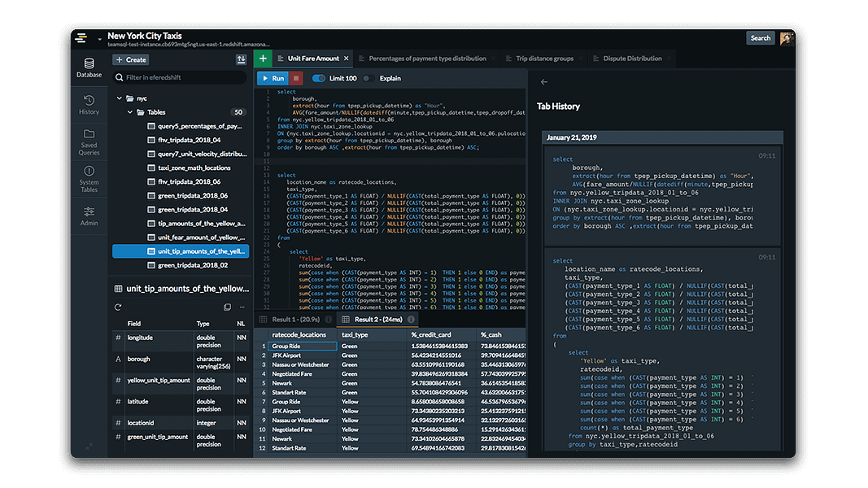
Task: Open the TeamSQL logo menu
Action: (x=81, y=37)
